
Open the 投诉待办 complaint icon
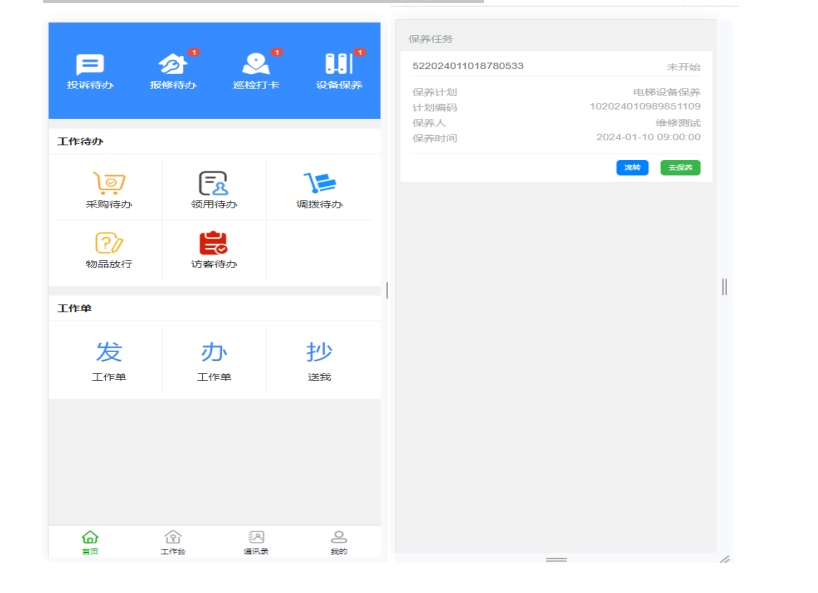point(90,65)
